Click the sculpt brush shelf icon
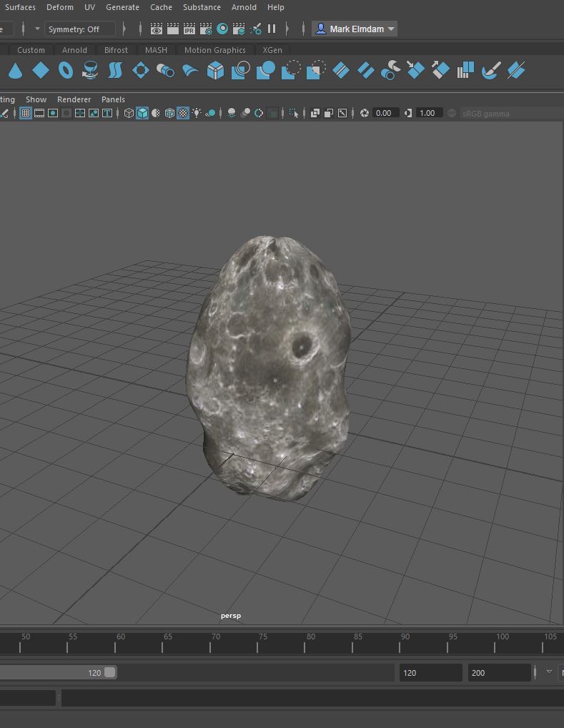This screenshot has width=564, height=728. [491, 70]
